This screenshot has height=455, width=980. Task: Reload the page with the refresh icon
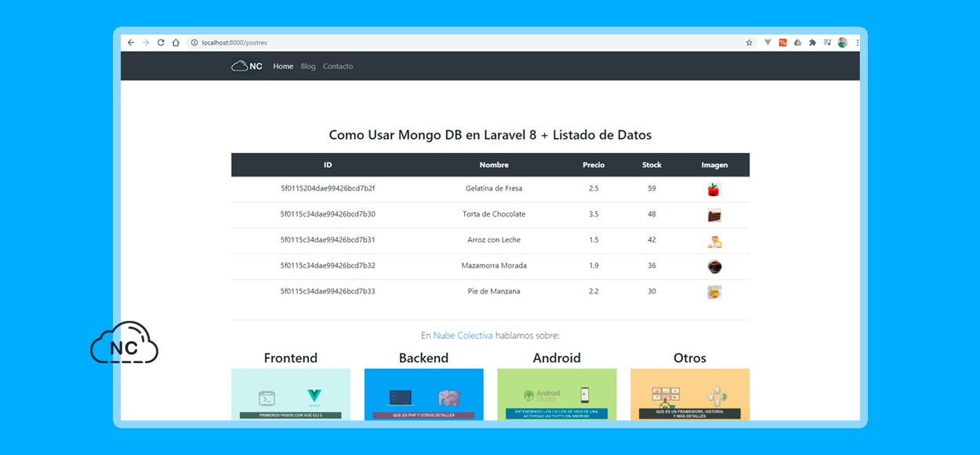[x=161, y=42]
